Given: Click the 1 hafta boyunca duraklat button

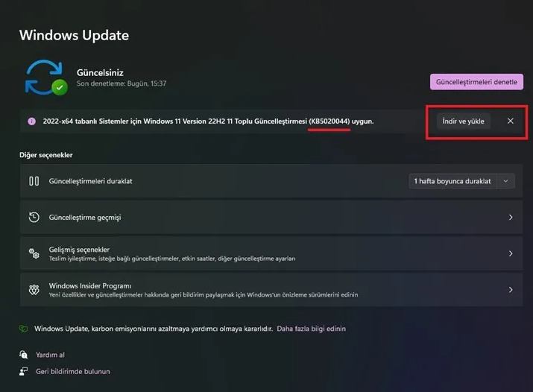Looking at the screenshot, I should point(453,181).
